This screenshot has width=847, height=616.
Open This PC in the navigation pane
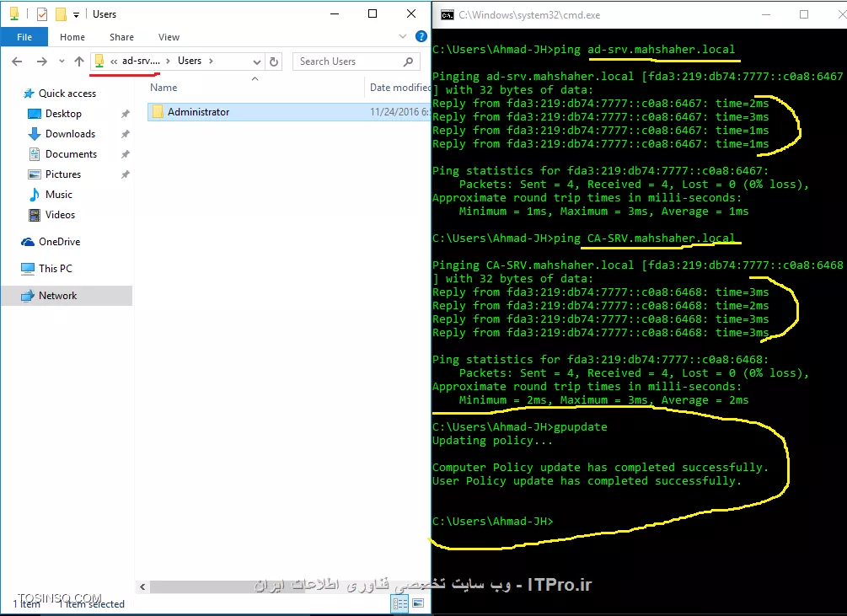[x=55, y=269]
